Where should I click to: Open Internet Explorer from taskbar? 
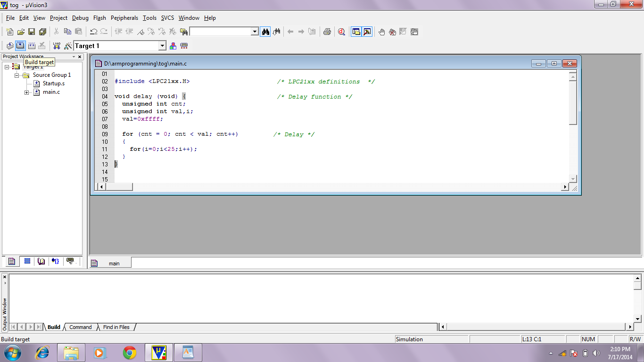42,353
